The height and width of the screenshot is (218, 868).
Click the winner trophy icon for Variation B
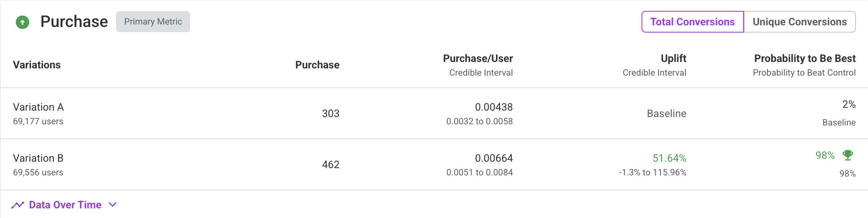click(848, 155)
